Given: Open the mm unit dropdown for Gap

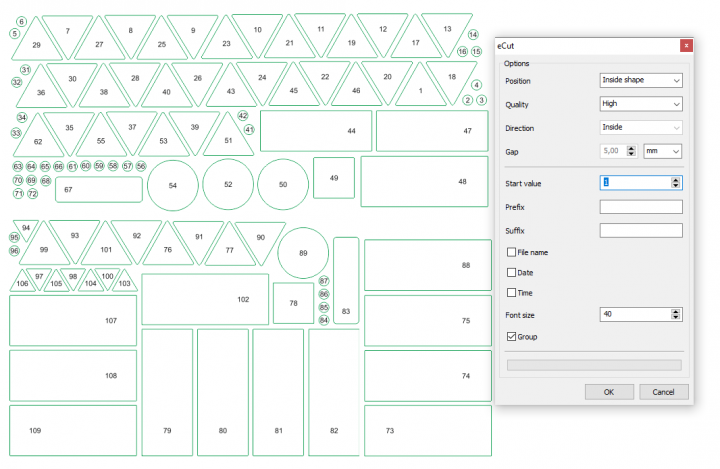Looking at the screenshot, I should coord(662,151).
